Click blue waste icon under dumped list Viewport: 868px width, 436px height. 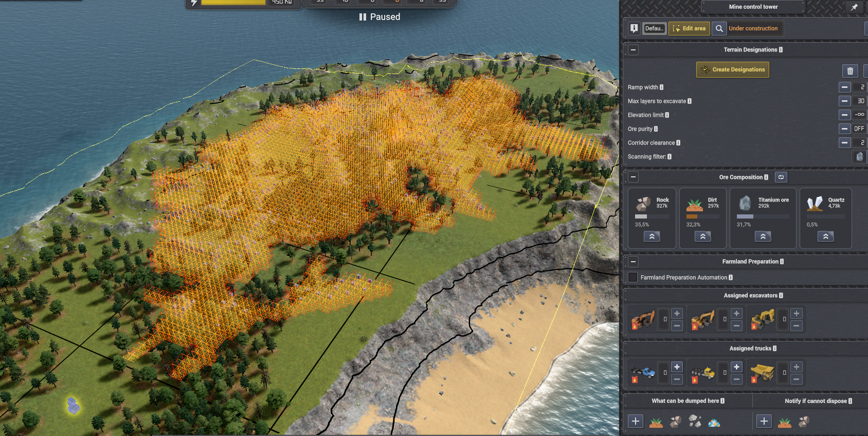point(714,423)
